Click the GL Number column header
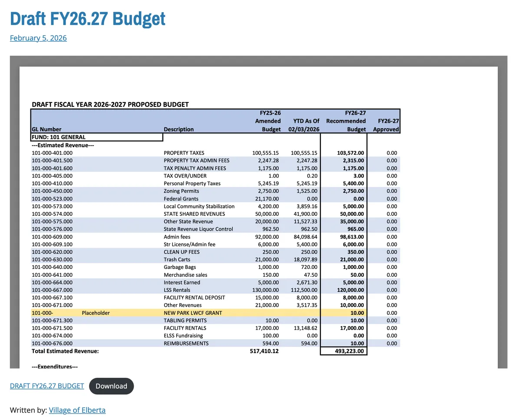The height and width of the screenshot is (420, 521). [46, 129]
